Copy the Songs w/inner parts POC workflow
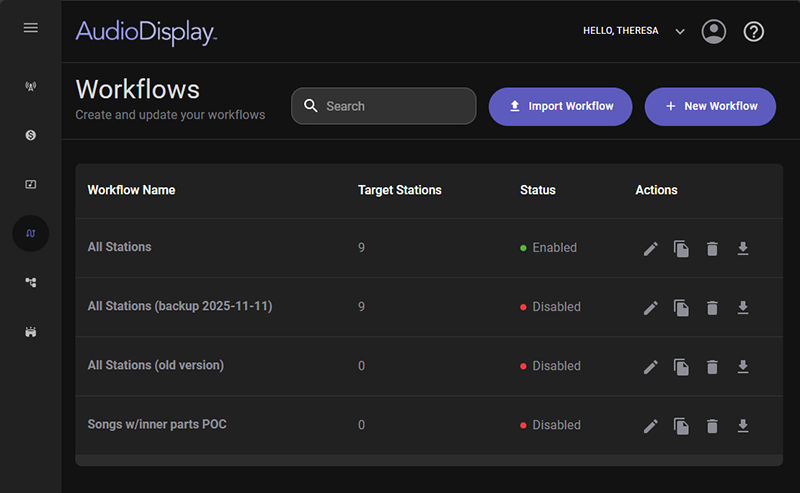Screen dimensions: 800x493 tap(681, 426)
